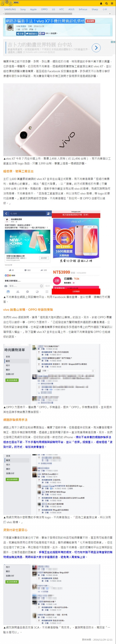Select the Apple brand tab

coord(33,9)
